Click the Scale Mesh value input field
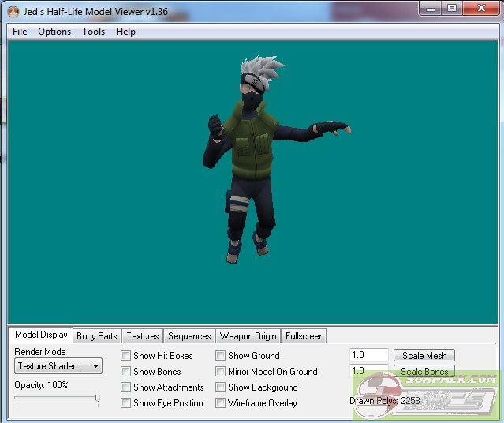Screen dimensions: 504x423 point(368,356)
